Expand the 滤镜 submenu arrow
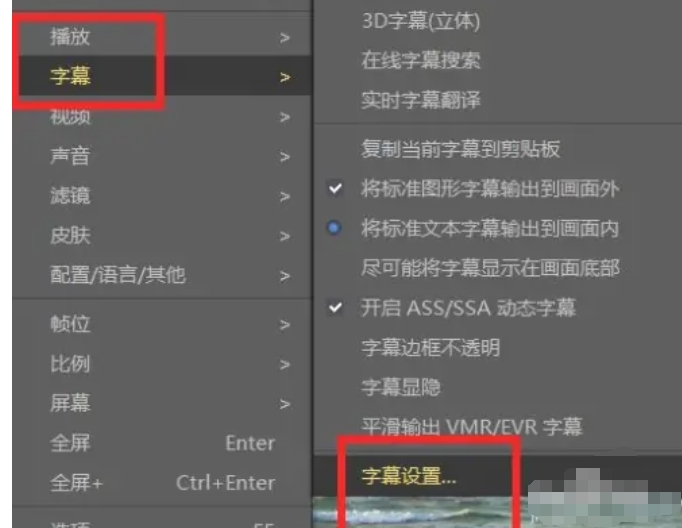 tap(285, 196)
